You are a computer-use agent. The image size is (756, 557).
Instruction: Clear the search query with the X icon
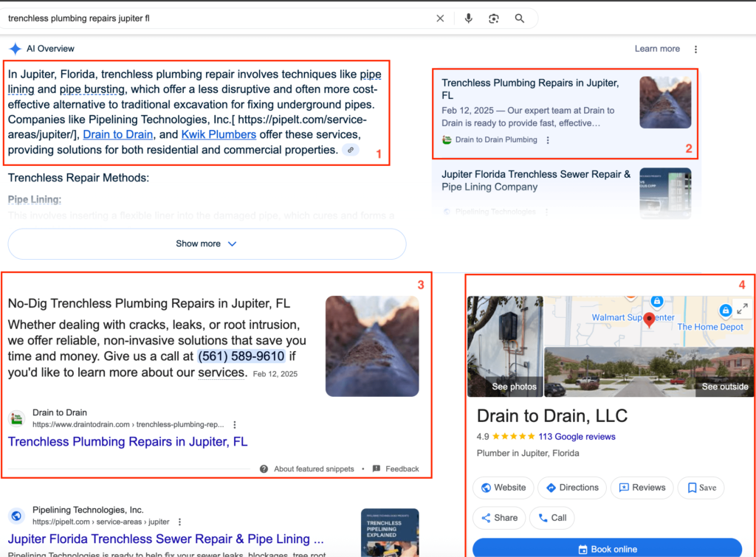[x=441, y=18]
